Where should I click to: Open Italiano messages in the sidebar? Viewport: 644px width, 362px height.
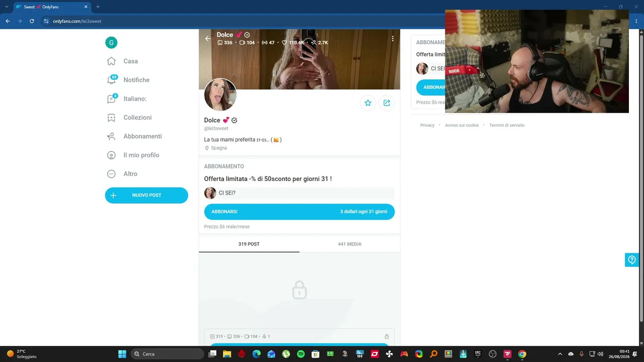tap(135, 99)
